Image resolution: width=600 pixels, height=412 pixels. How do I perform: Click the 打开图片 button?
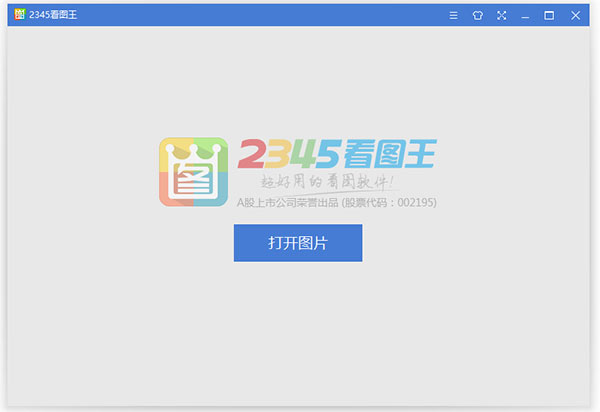(298, 243)
